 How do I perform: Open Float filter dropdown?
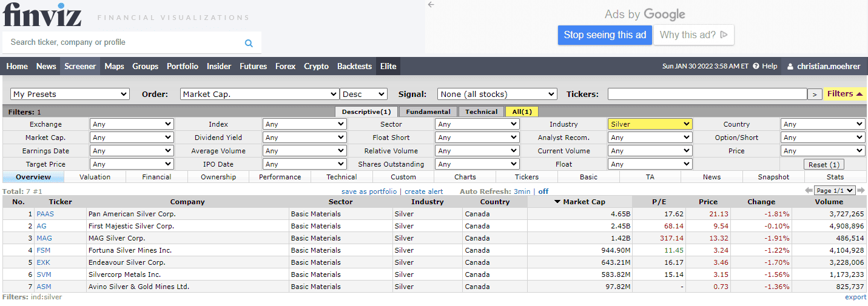pyautogui.click(x=650, y=164)
